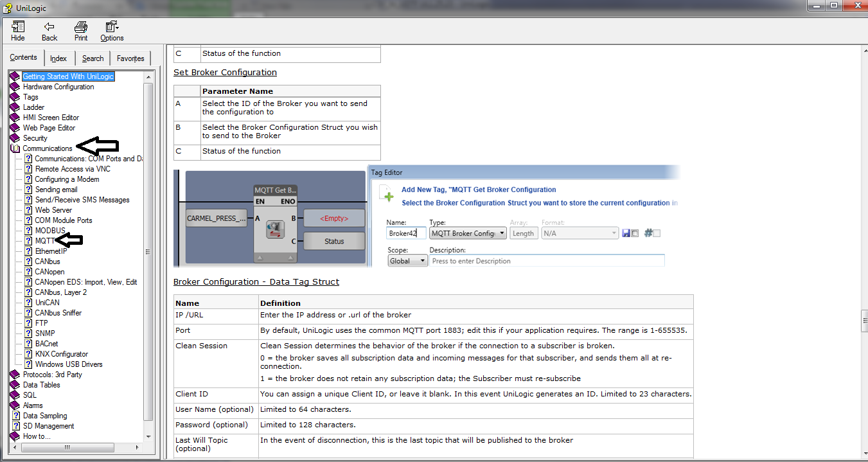Open COM Module Ports topic
The image size is (868, 462).
tap(64, 220)
